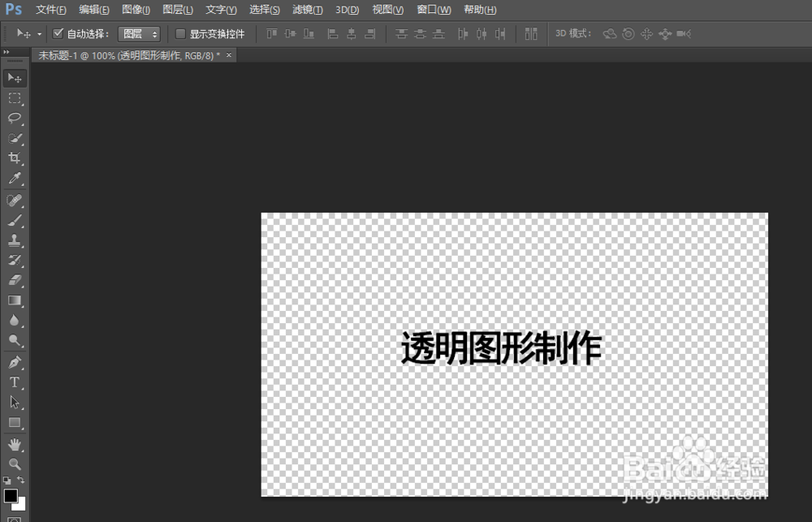Select the Eyedropper tool
Image resolution: width=812 pixels, height=522 pixels.
click(x=15, y=178)
